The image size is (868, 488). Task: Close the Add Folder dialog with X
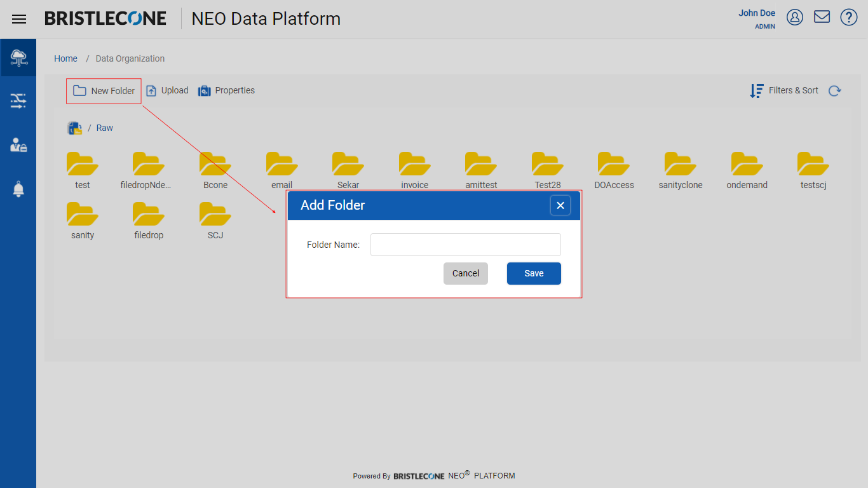[560, 205]
